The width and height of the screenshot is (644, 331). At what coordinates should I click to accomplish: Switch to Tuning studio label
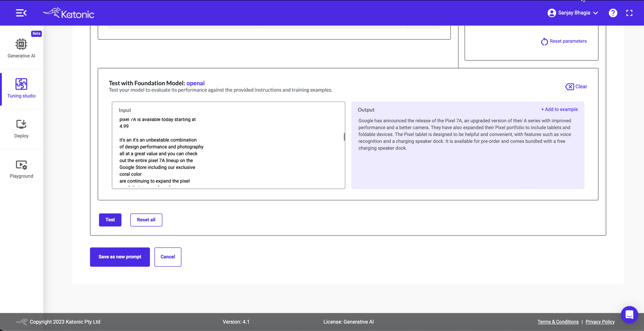click(x=21, y=96)
